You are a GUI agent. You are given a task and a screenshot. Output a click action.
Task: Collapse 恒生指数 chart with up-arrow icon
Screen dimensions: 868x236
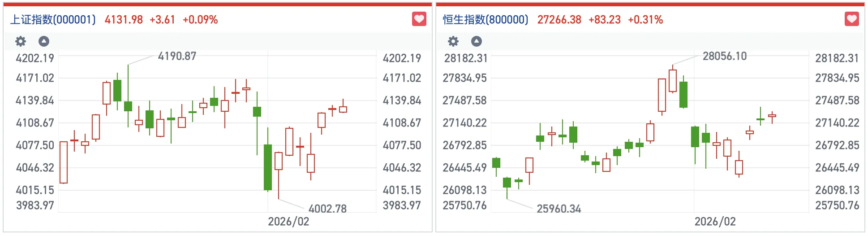[477, 41]
